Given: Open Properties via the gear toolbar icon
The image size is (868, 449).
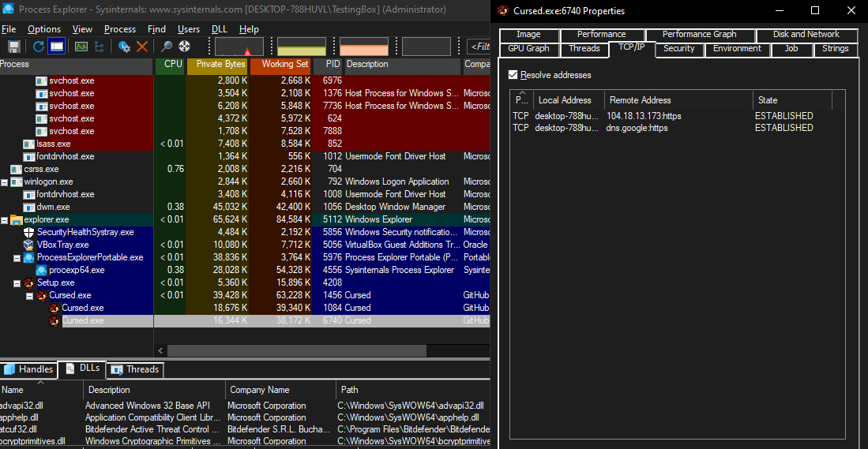Looking at the screenshot, I should tap(124, 47).
